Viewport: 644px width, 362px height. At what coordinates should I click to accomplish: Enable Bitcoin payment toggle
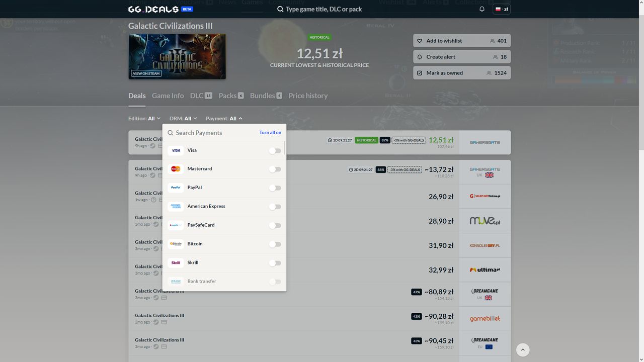[x=275, y=244]
